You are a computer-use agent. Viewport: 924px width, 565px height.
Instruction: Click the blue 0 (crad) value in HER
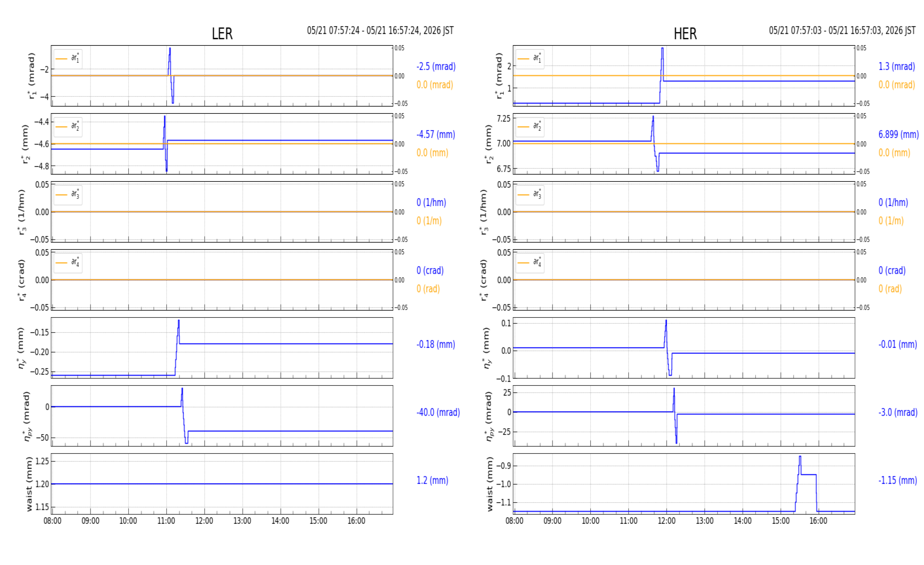[892, 271]
